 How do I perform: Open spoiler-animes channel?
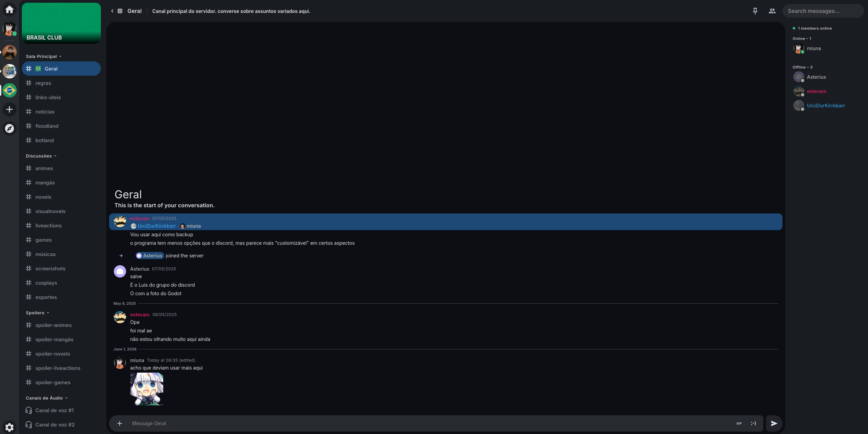[x=61, y=325]
